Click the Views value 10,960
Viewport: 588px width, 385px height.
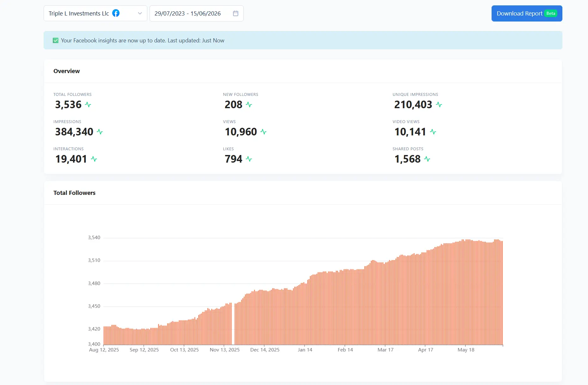241,132
